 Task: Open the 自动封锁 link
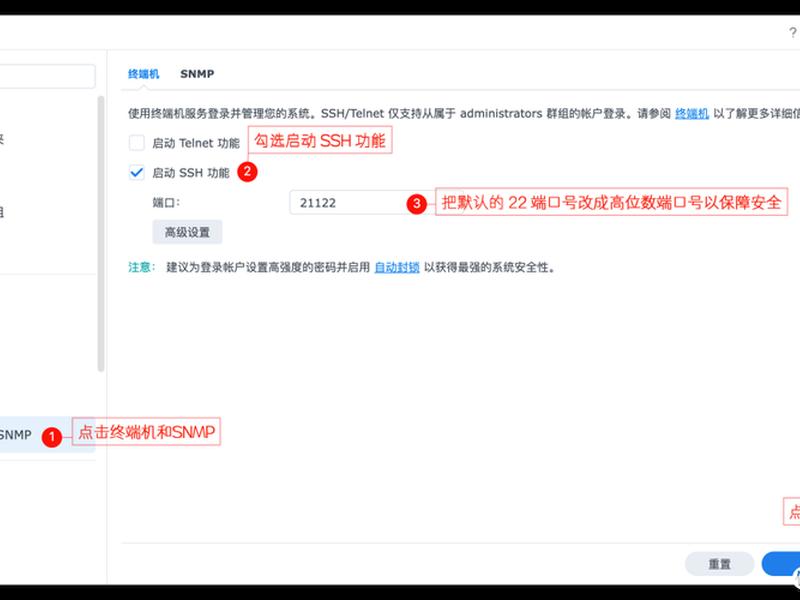tap(397, 267)
